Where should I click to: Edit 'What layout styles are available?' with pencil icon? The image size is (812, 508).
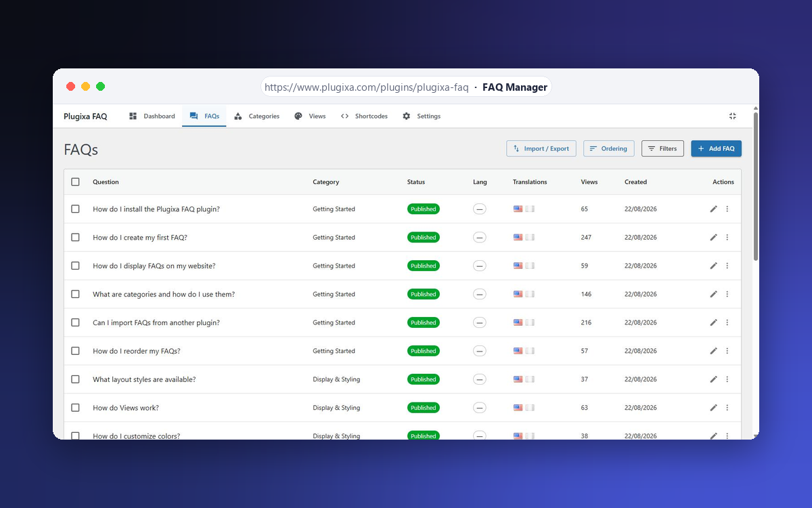click(713, 379)
